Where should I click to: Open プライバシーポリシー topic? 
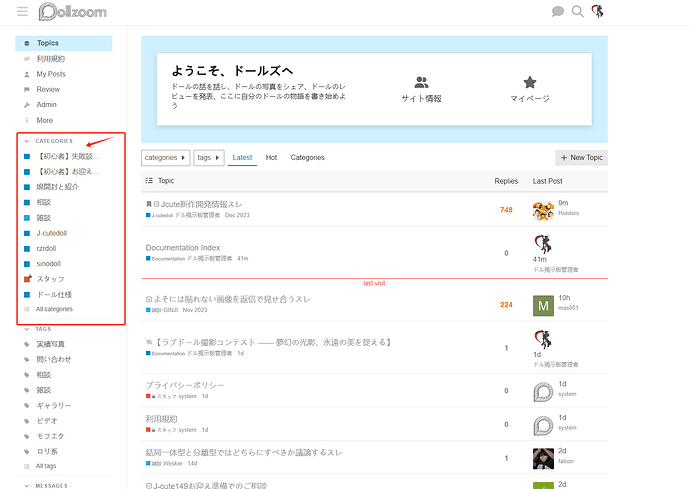(x=185, y=386)
